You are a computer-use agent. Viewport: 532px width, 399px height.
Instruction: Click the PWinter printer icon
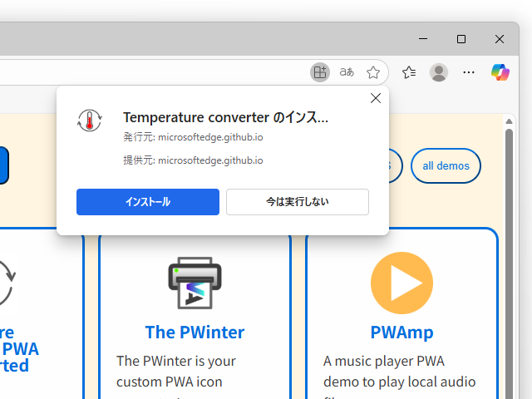(195, 283)
